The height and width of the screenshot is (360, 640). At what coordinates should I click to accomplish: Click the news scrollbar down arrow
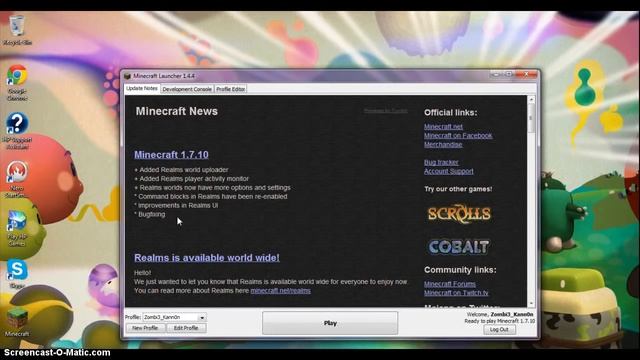pos(531,303)
